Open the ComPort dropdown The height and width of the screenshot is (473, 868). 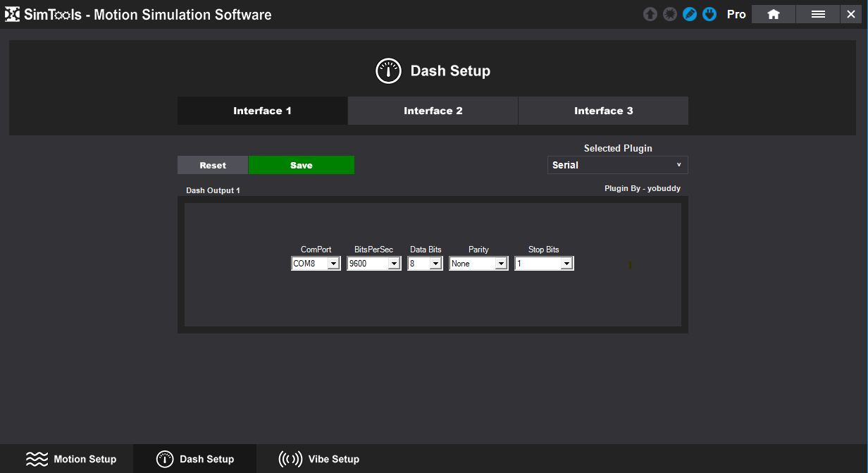[x=333, y=264]
